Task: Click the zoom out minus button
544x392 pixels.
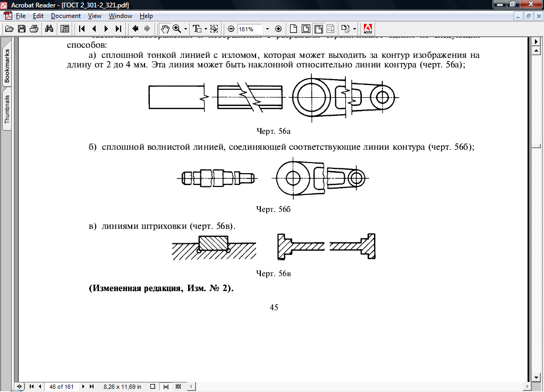Action: pos(231,29)
